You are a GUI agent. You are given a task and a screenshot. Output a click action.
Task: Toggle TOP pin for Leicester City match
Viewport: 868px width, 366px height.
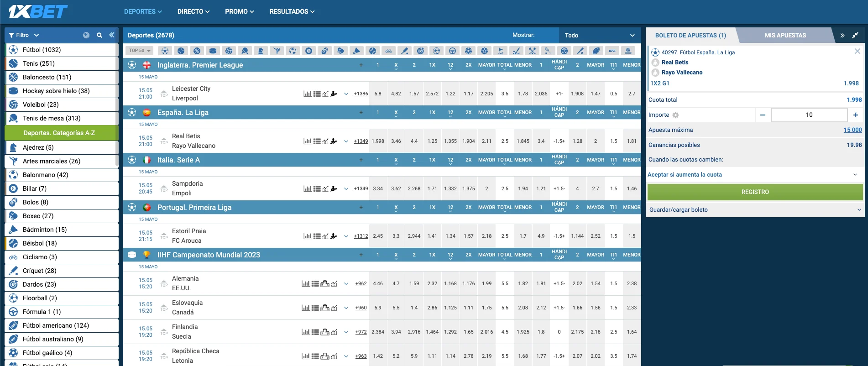164,94
